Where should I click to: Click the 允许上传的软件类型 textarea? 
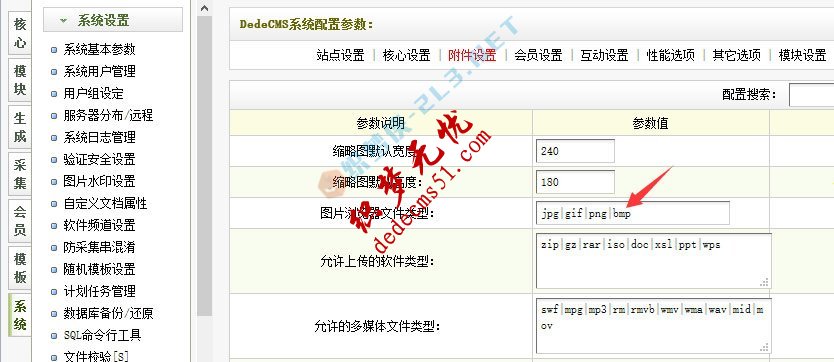(x=654, y=261)
